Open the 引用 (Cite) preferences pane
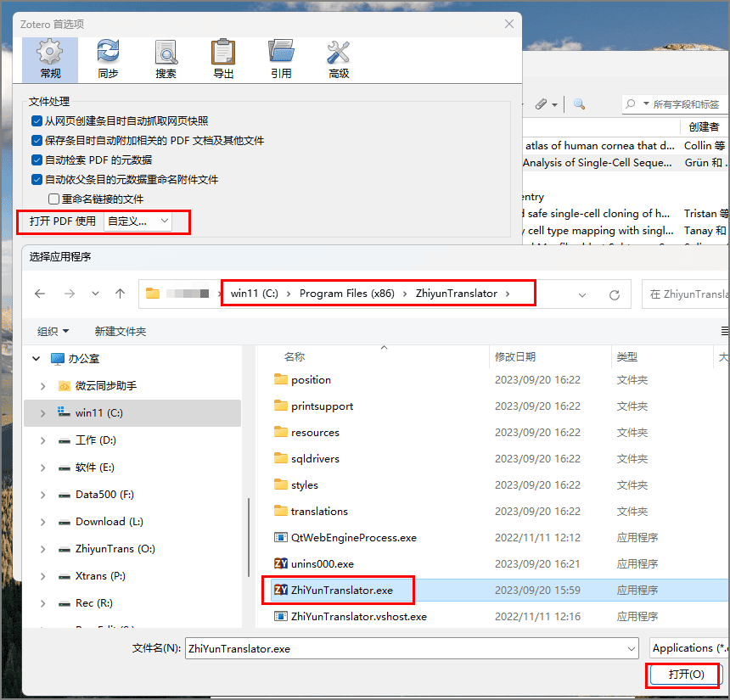 [281, 59]
